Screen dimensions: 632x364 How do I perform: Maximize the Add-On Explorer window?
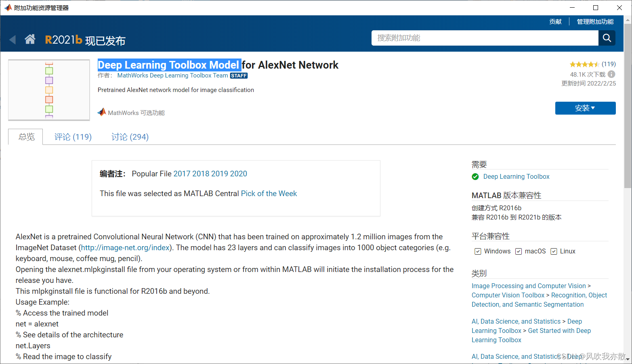click(x=596, y=8)
